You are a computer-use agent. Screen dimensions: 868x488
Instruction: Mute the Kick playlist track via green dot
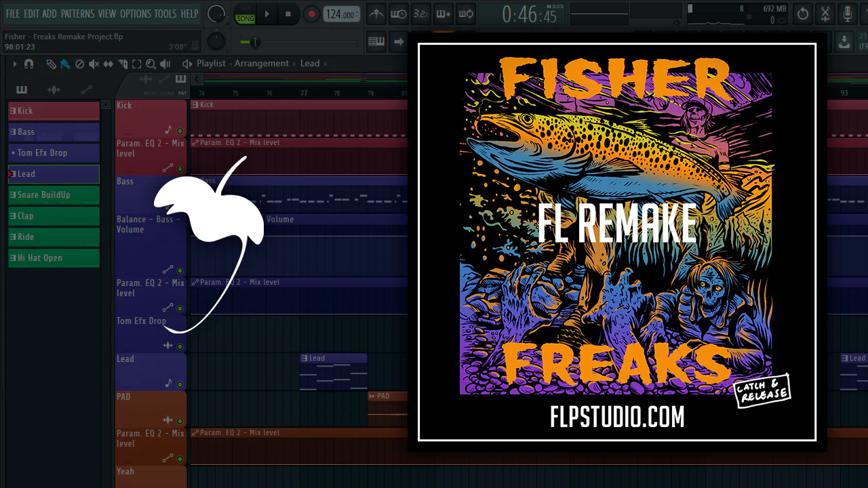pos(180,131)
